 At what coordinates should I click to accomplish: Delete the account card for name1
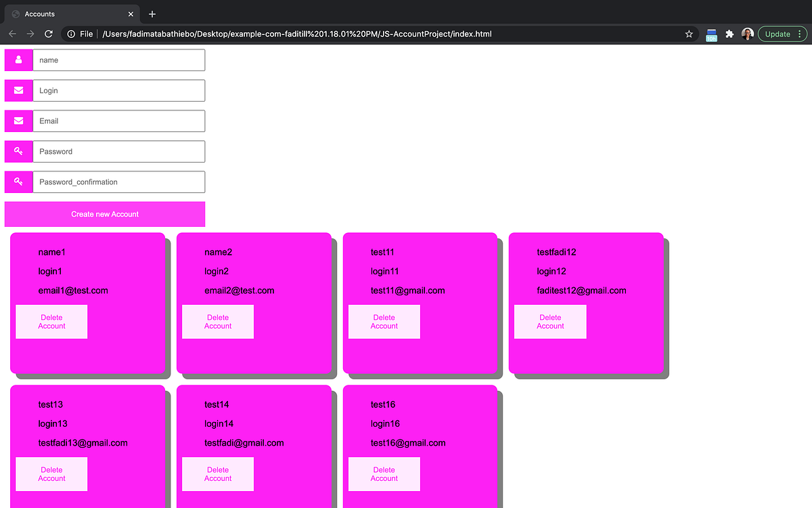51,322
